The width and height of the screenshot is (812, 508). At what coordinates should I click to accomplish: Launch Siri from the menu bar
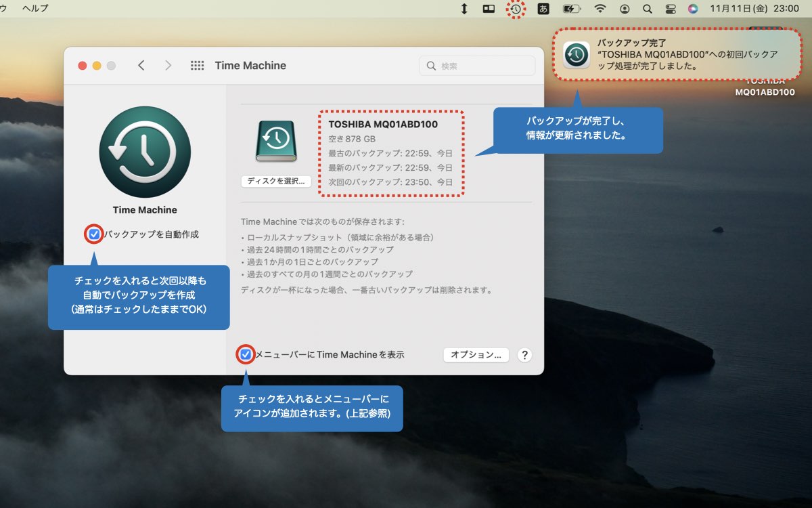pyautogui.click(x=692, y=9)
